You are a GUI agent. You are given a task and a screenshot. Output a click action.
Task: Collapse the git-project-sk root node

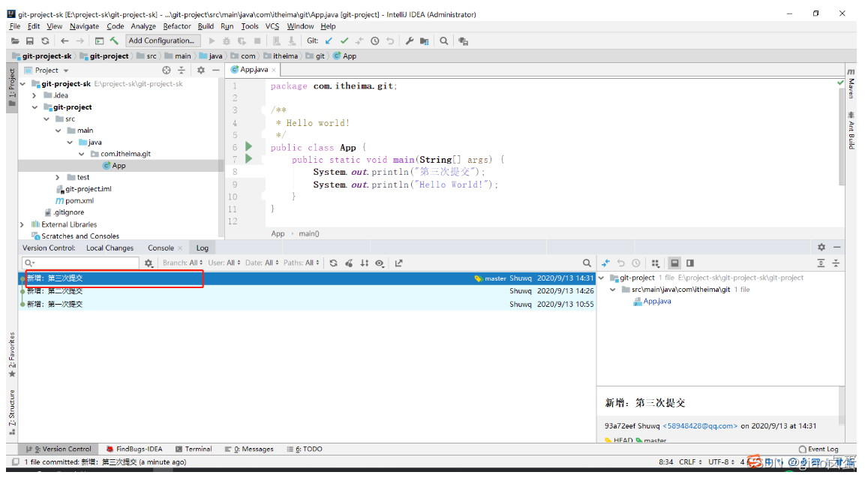23,83
